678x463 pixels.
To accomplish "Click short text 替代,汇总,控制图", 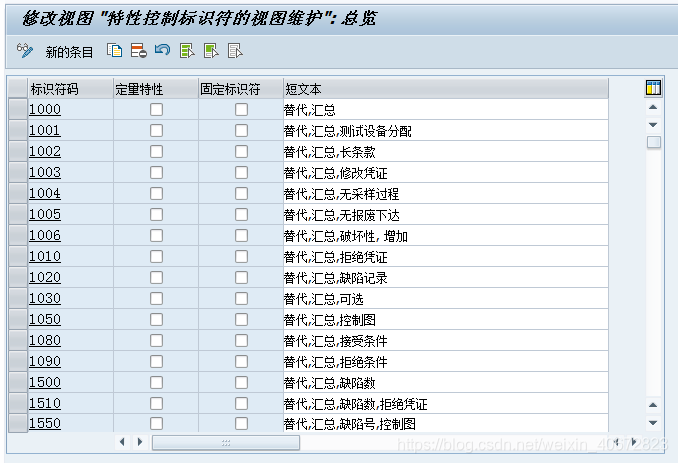I will coord(329,320).
